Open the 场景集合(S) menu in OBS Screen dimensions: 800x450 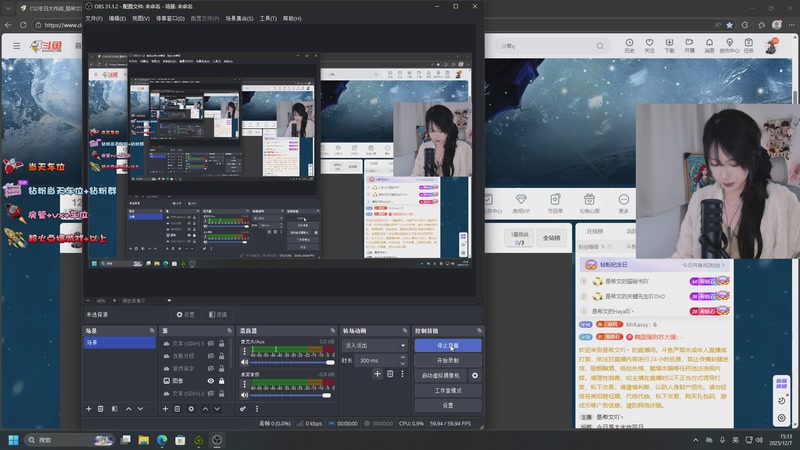(x=239, y=18)
